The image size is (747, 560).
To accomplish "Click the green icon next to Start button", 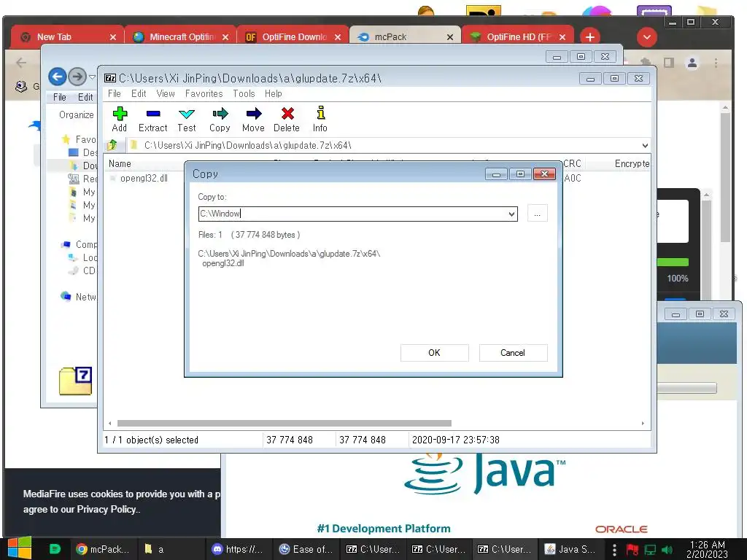I will [55, 549].
